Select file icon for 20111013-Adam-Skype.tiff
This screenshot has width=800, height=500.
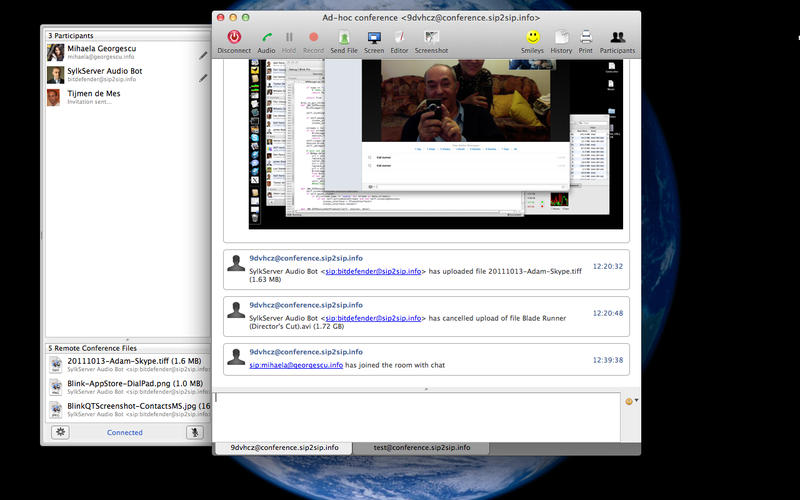(x=56, y=364)
